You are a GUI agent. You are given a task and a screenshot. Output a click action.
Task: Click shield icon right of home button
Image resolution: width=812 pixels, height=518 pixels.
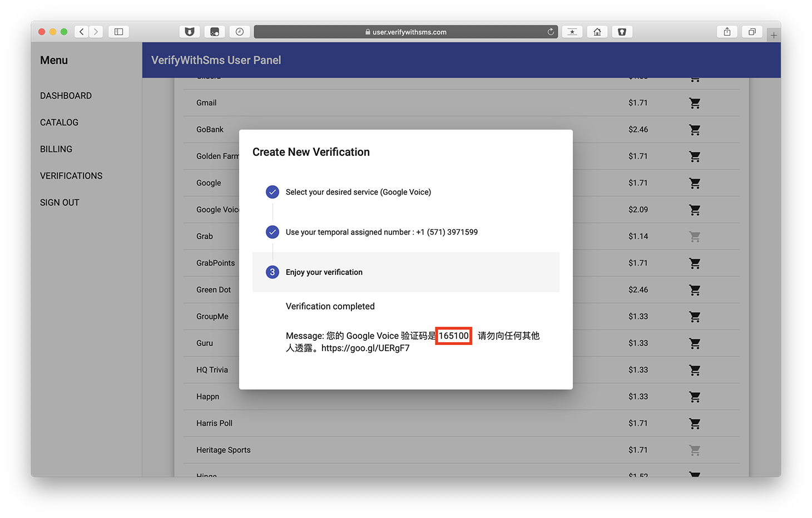(622, 32)
